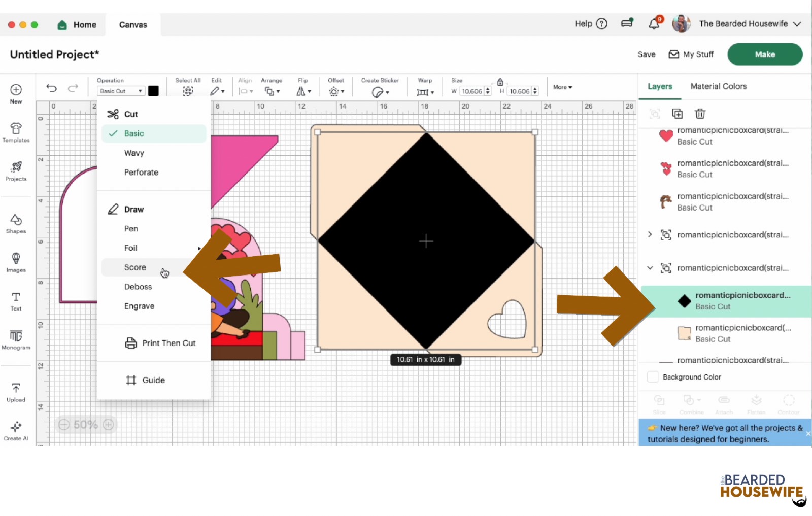The image size is (812, 516).
Task: Switch to the Material Colors tab
Action: (718, 86)
